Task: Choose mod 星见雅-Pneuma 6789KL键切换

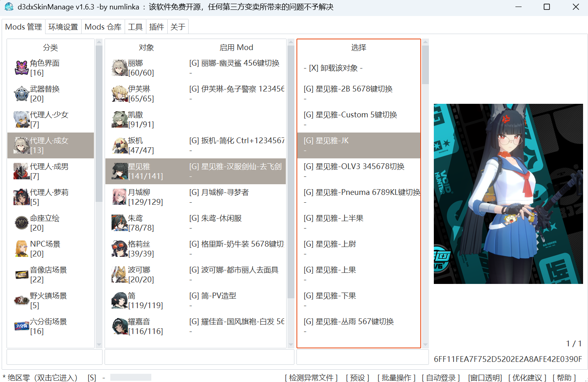Action: 359,197
